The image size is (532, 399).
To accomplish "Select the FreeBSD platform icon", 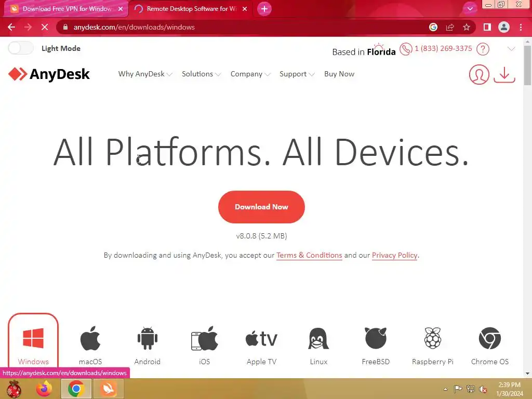I will tap(376, 338).
